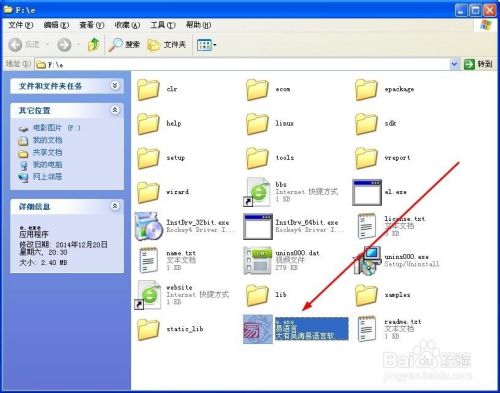Open the epackage folder
Viewport: 500px width, 393px height.
pos(366,89)
